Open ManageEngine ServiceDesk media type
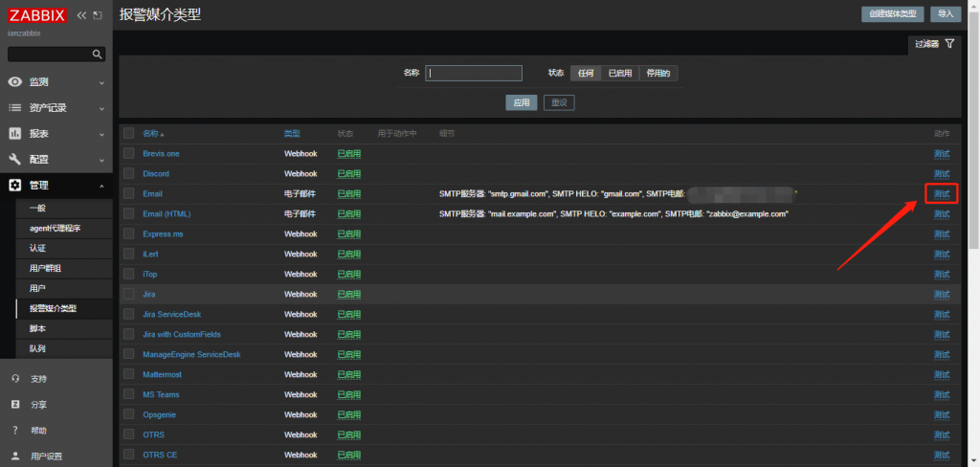Image resolution: width=980 pixels, height=467 pixels. (191, 354)
